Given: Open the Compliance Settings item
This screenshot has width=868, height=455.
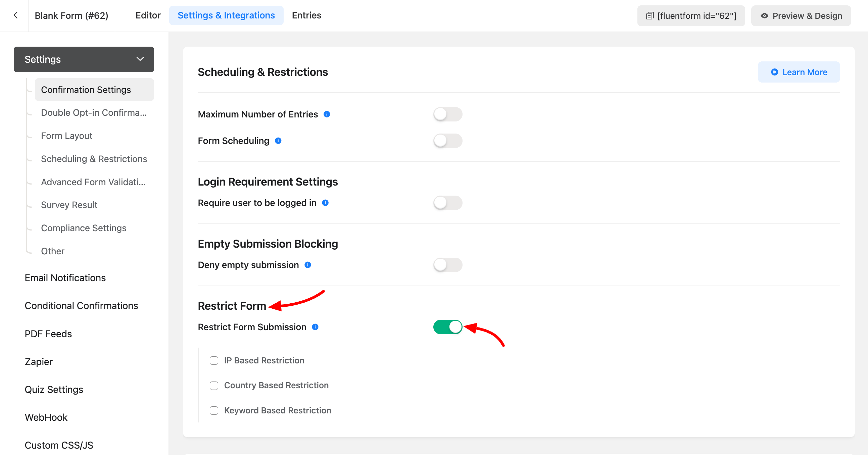Looking at the screenshot, I should point(84,228).
